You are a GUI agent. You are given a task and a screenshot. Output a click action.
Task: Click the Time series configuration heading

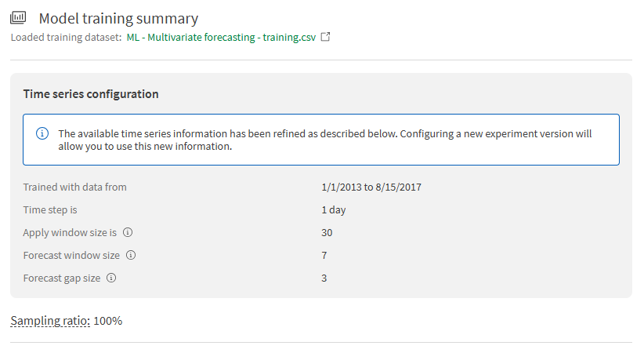coord(91,94)
